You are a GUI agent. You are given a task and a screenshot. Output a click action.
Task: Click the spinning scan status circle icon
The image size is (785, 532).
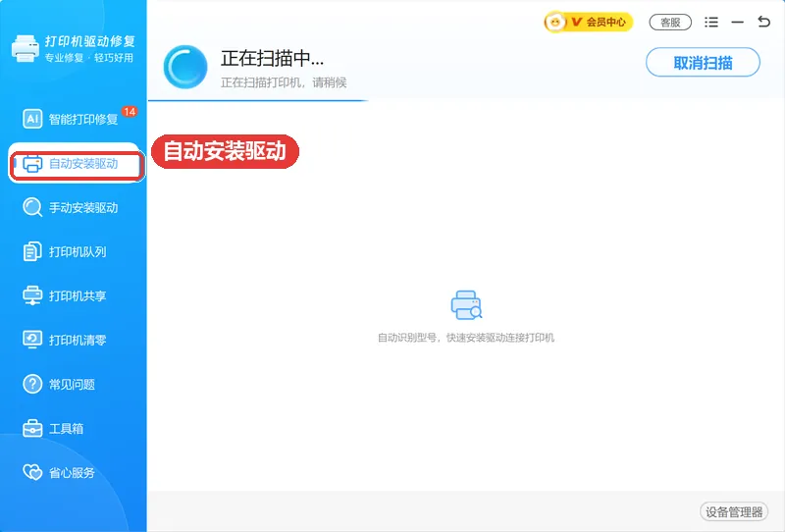coord(185,67)
